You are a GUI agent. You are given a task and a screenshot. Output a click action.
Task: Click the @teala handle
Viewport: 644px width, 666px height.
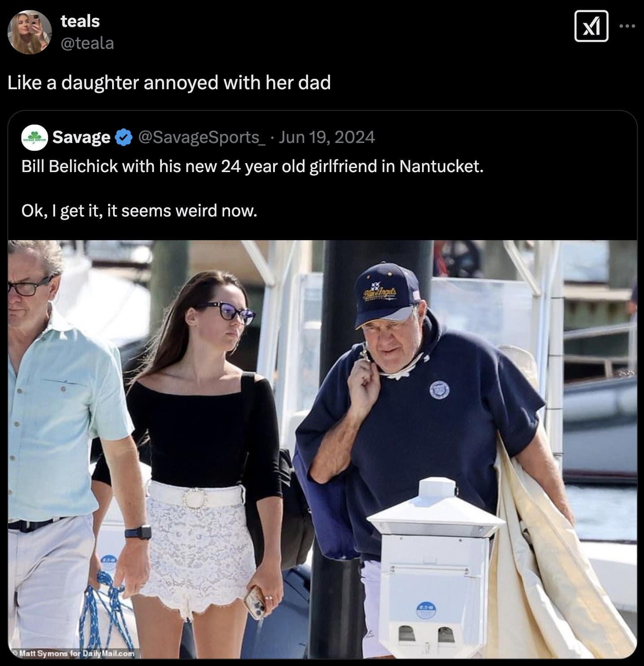coord(87,43)
